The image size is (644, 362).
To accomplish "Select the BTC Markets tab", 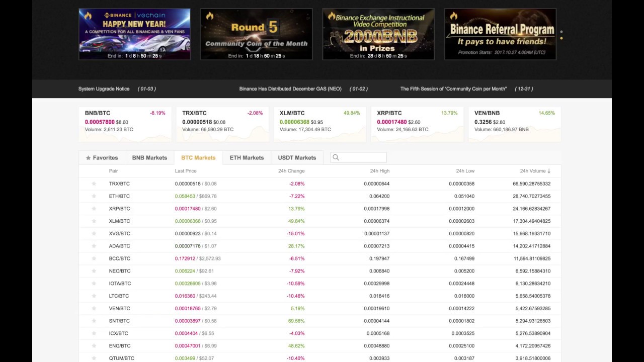I will [x=198, y=157].
